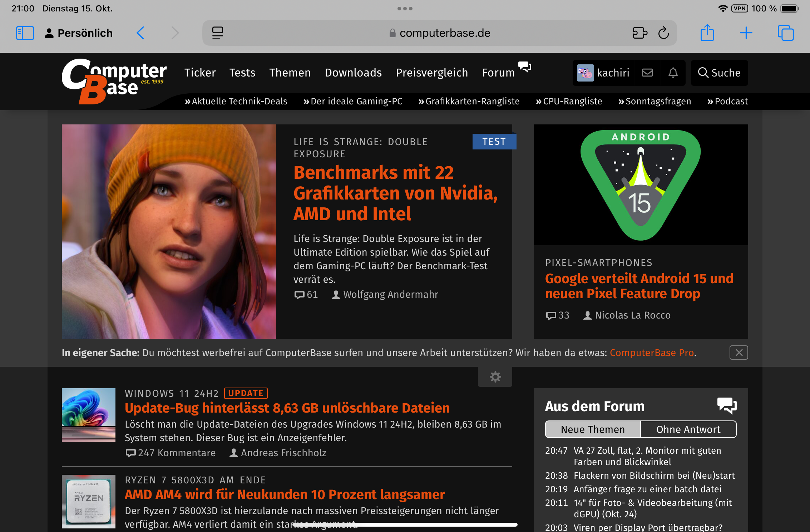The height and width of the screenshot is (532, 810).
Task: Open the Safari sidebar icon
Action: [x=25, y=33]
